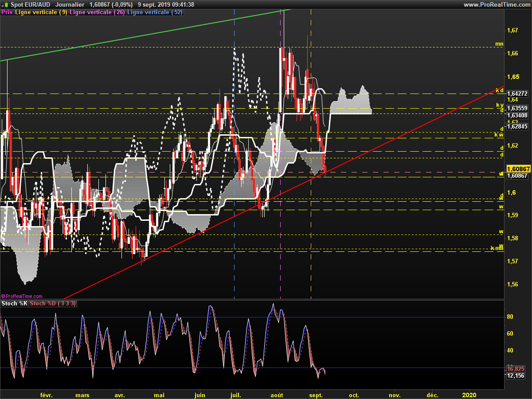Viewport: 532px width, 399px height.
Task: Click the Journalier timeframe label
Action: click(x=70, y=4)
